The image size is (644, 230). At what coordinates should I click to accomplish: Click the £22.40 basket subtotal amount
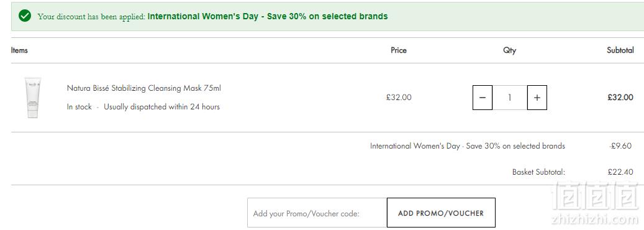click(620, 172)
